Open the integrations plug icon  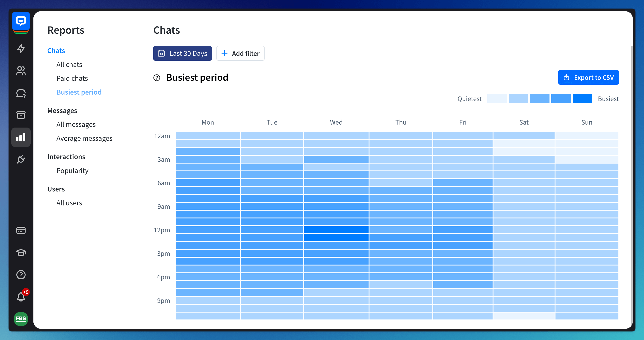(x=21, y=159)
